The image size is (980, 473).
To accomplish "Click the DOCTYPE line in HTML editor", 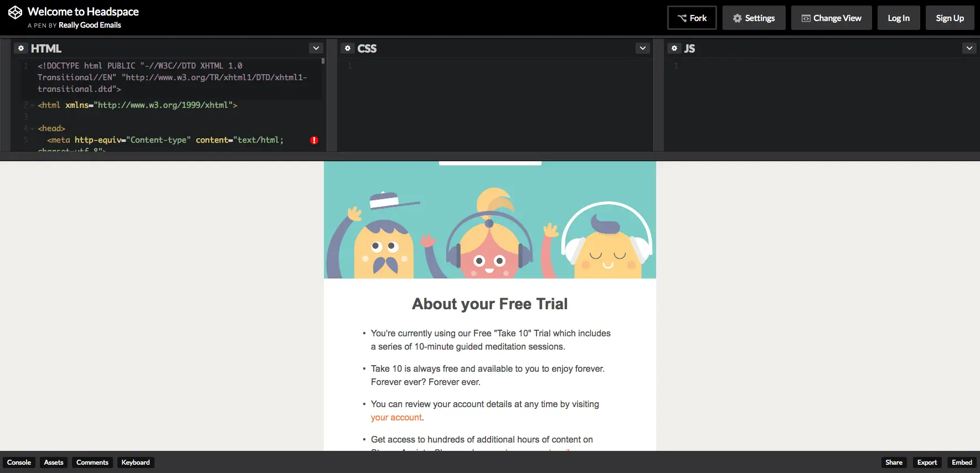I will coord(172,77).
